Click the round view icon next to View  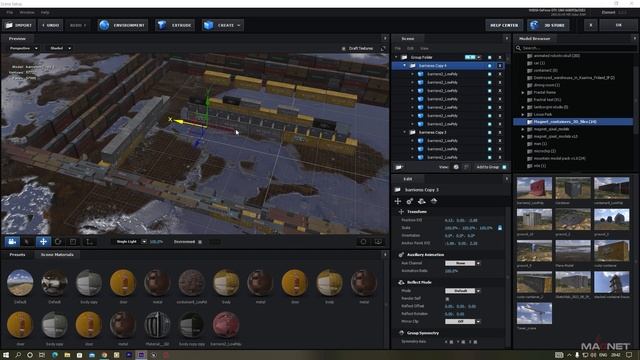click(x=456, y=167)
